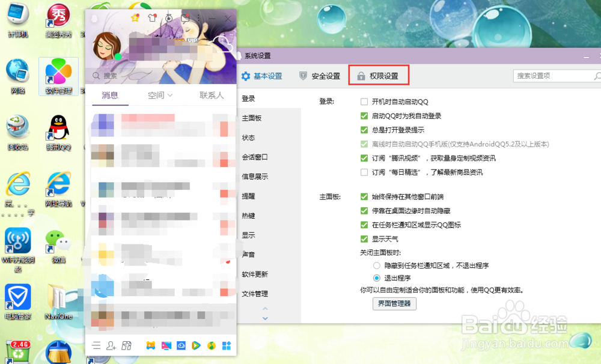Click the medal icon in QQ header

click(169, 17)
